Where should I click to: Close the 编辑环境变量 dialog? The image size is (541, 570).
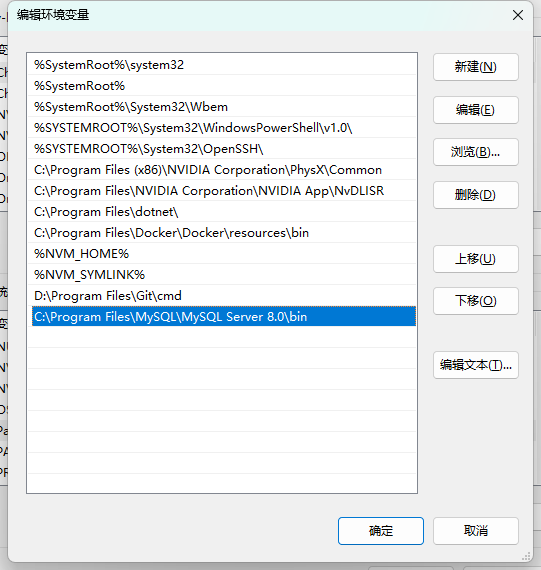518,15
